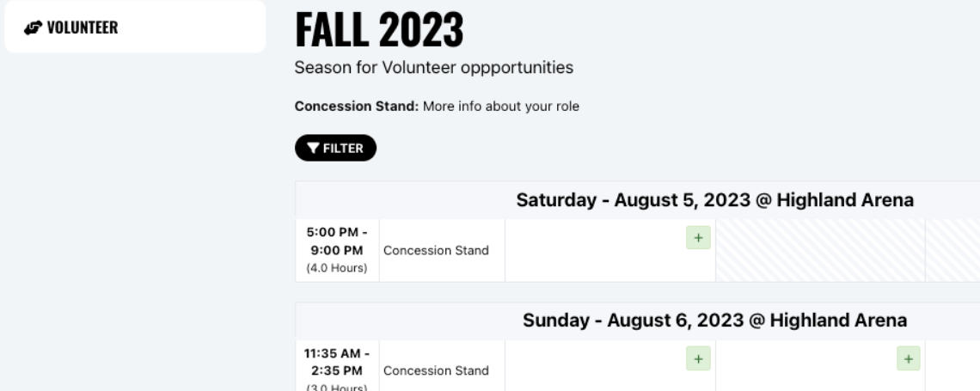Image resolution: width=980 pixels, height=391 pixels.
Task: Click the (3.0 Hours) duration label
Action: (337, 387)
